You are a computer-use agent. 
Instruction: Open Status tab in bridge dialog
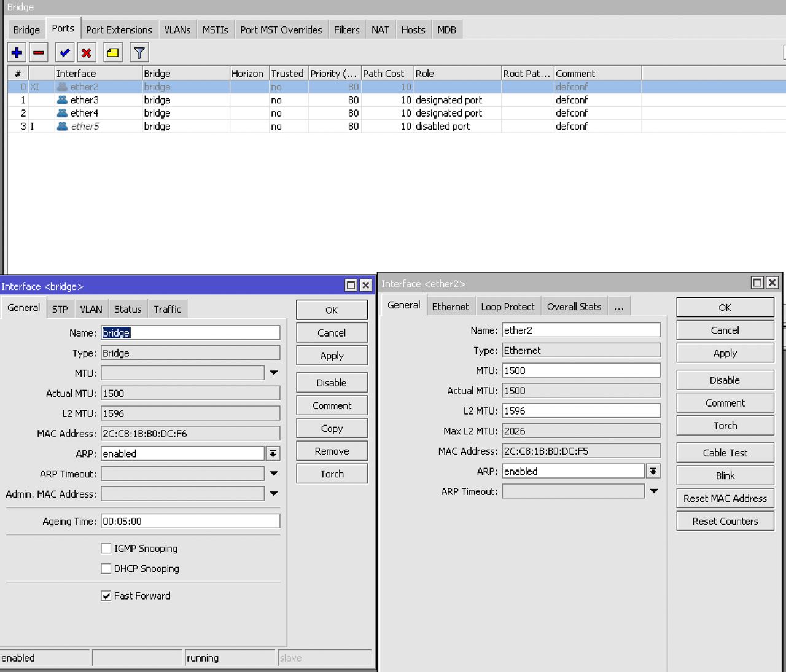tap(128, 309)
